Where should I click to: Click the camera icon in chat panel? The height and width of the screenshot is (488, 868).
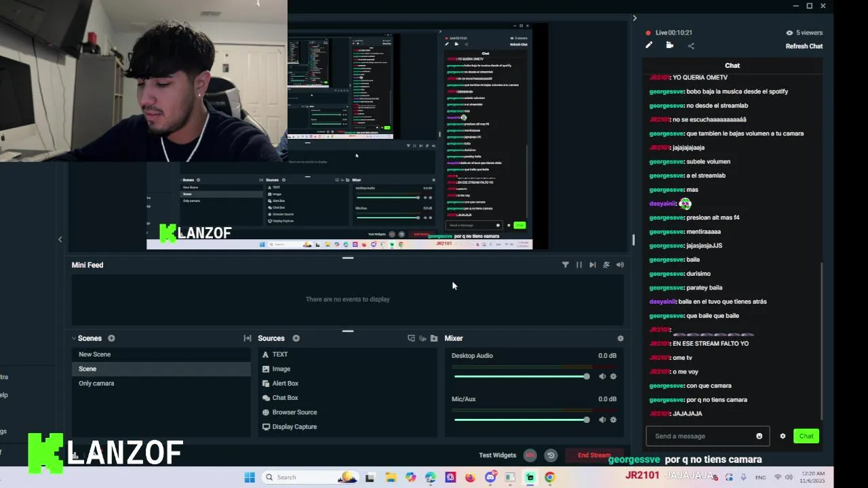pos(670,45)
